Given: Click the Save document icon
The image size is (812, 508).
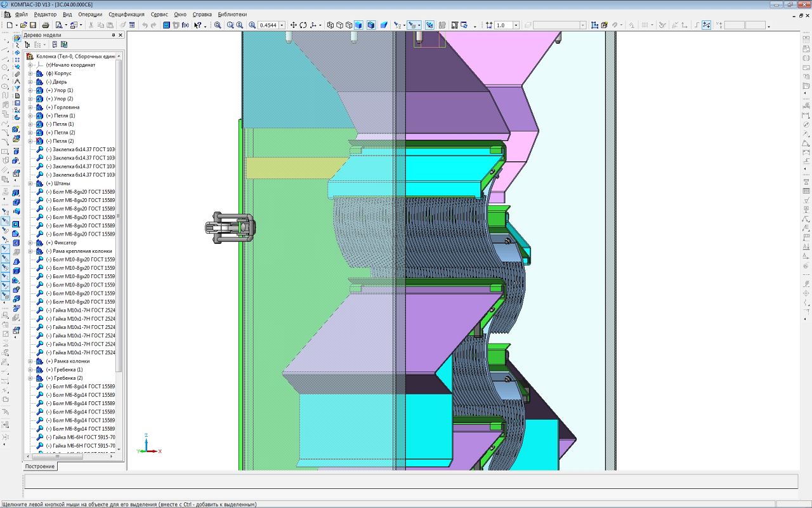Looking at the screenshot, I should (33, 25).
